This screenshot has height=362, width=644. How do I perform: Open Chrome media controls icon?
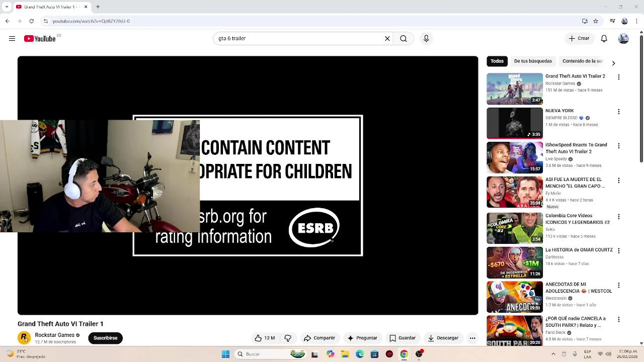click(x=612, y=21)
